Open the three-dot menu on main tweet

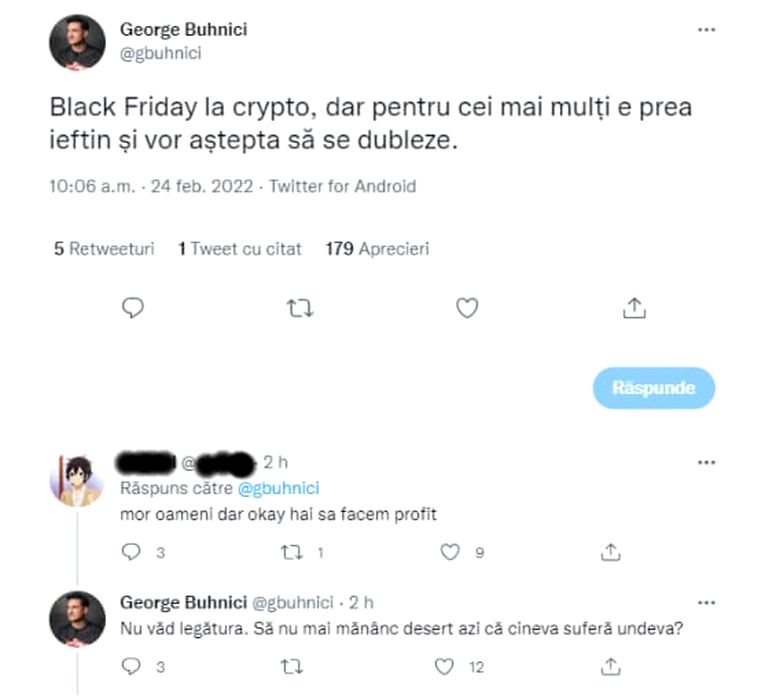(x=706, y=30)
